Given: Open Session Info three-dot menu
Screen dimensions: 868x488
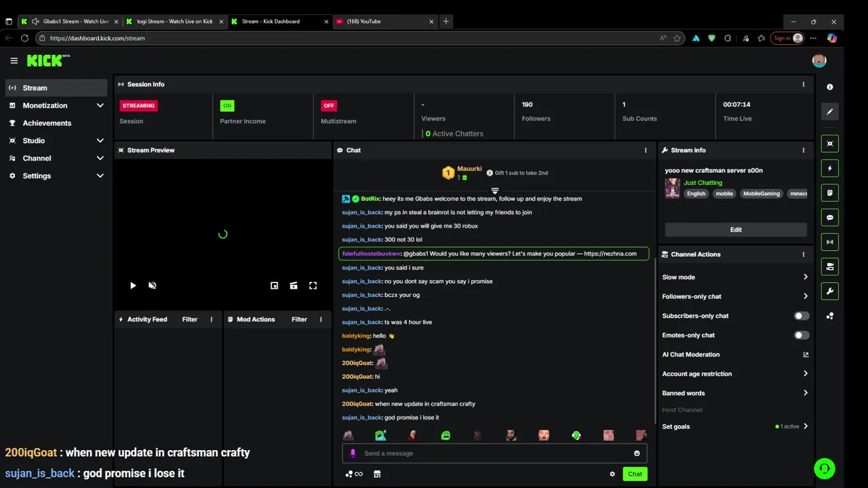Looking at the screenshot, I should coord(804,84).
